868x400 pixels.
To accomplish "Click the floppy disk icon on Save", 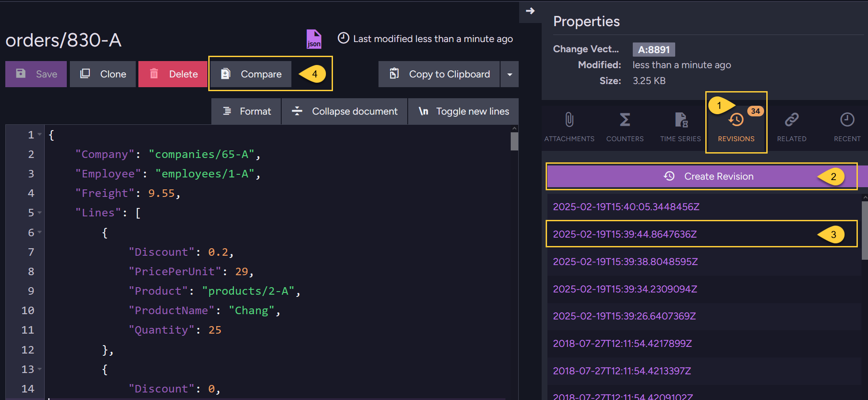I will [x=21, y=73].
